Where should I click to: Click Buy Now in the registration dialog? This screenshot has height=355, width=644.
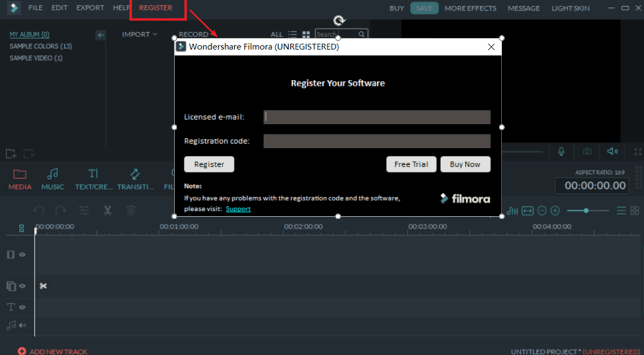[465, 164]
